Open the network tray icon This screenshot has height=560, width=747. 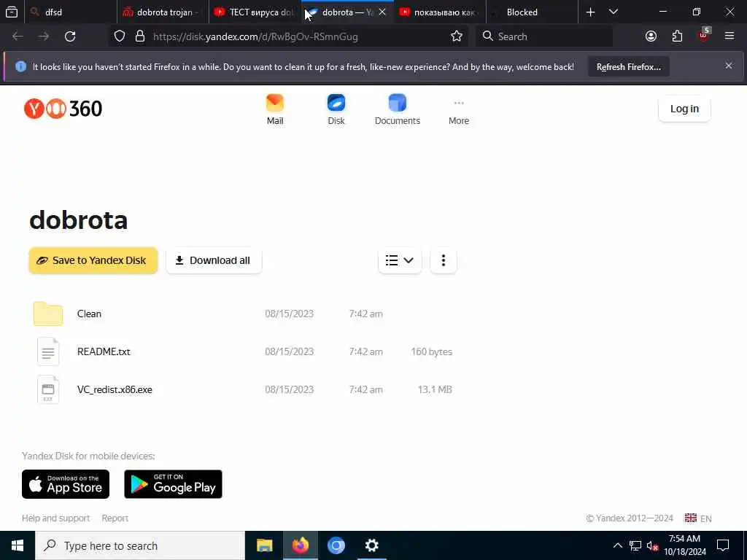click(635, 545)
